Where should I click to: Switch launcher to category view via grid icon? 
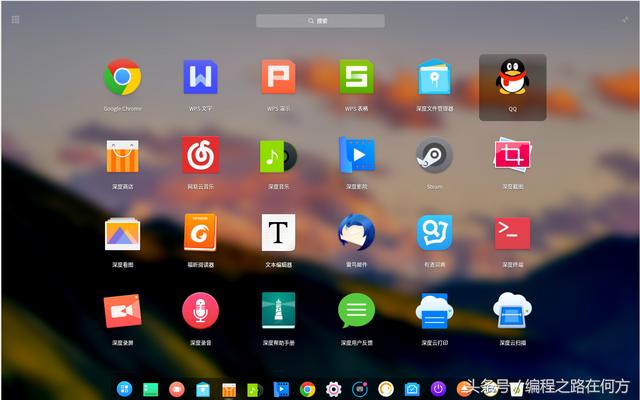(16, 20)
